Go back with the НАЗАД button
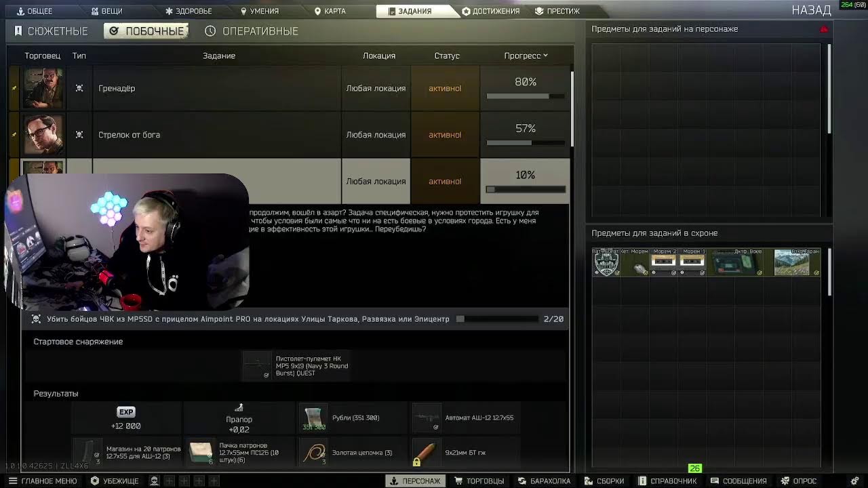Screen dimensions: 868x488 tap(811, 10)
